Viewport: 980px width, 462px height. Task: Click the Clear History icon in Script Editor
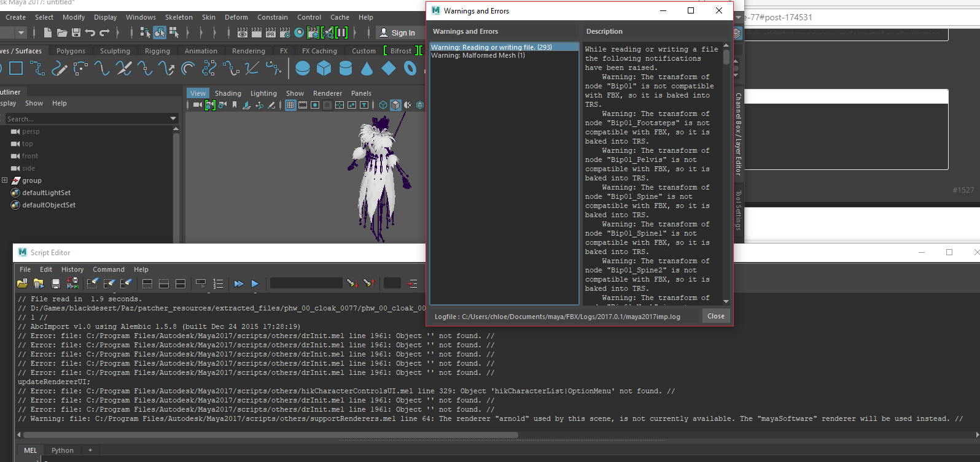(x=93, y=283)
